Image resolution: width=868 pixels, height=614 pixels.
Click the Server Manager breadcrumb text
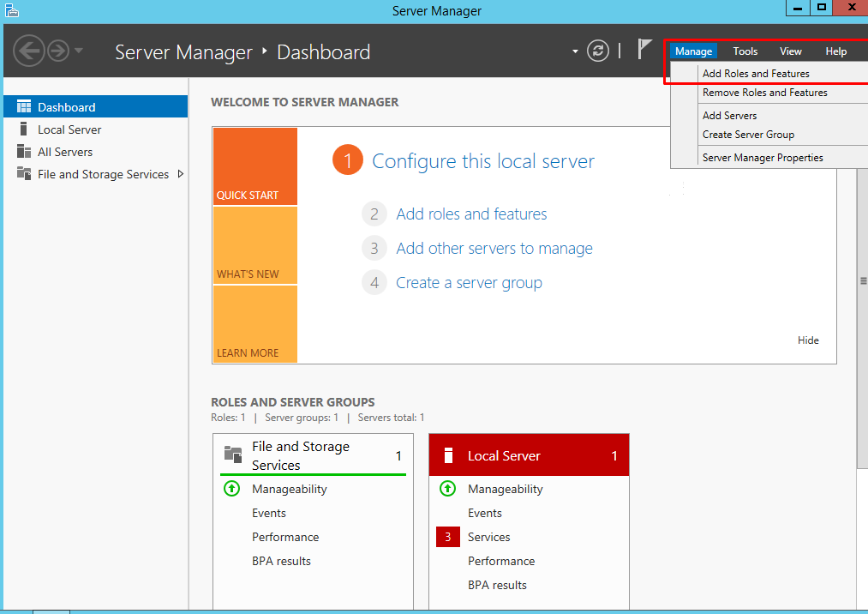pos(183,52)
